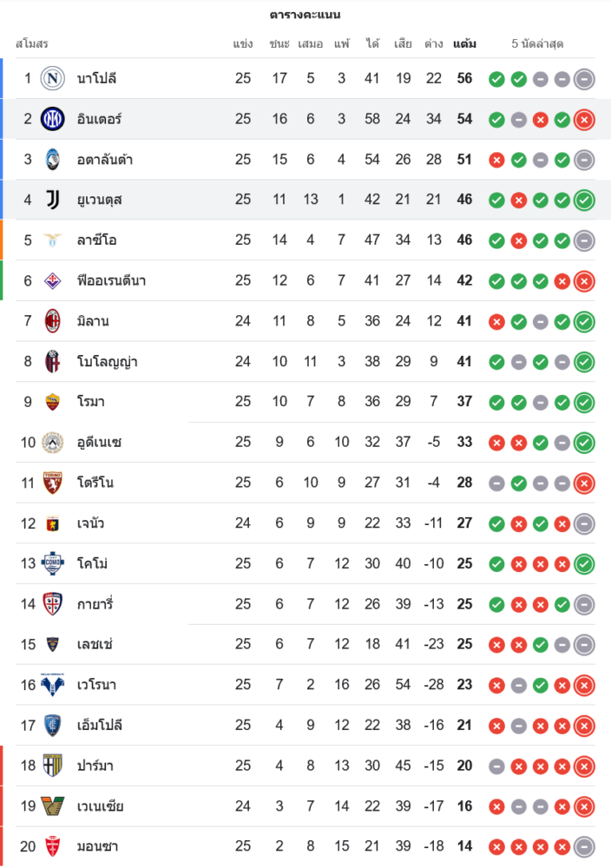This screenshot has width=611, height=868.
Task: Click the Venezia club logo
Action: [x=53, y=806]
